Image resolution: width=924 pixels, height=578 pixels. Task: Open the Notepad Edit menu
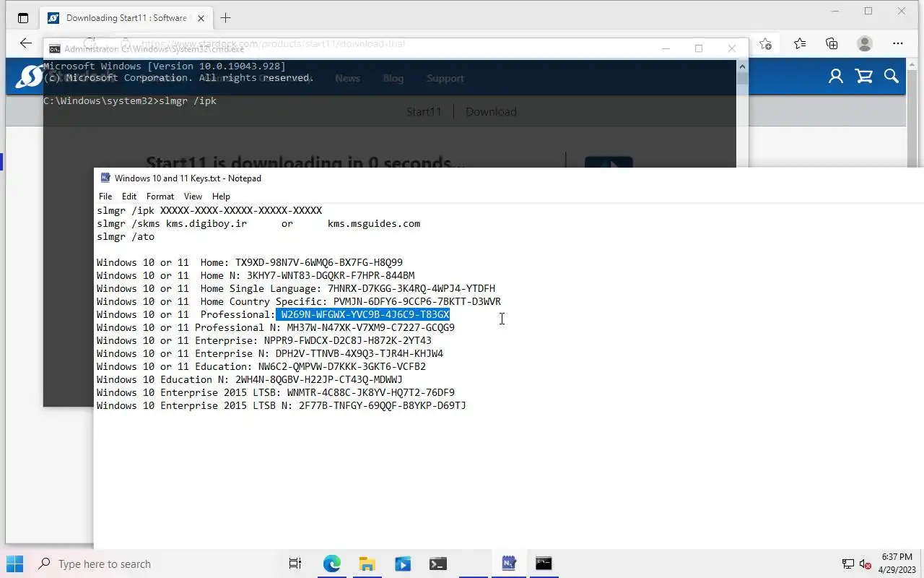coord(129,197)
